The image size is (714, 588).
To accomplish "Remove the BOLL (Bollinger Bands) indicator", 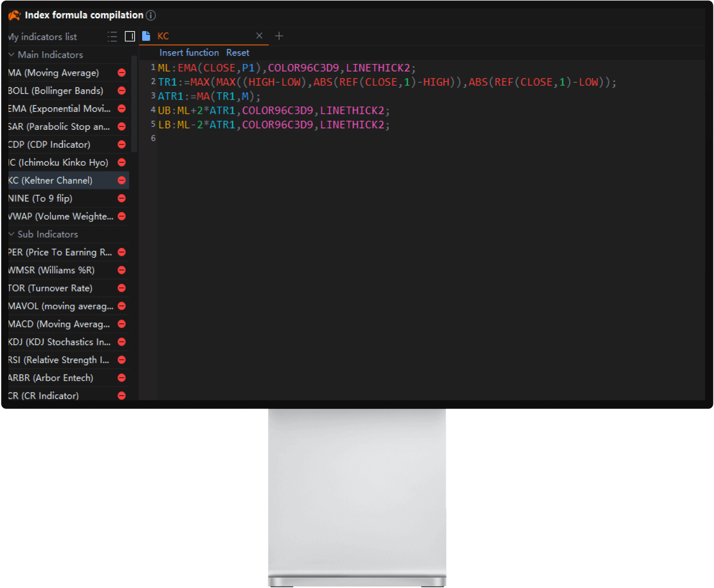I will (121, 90).
